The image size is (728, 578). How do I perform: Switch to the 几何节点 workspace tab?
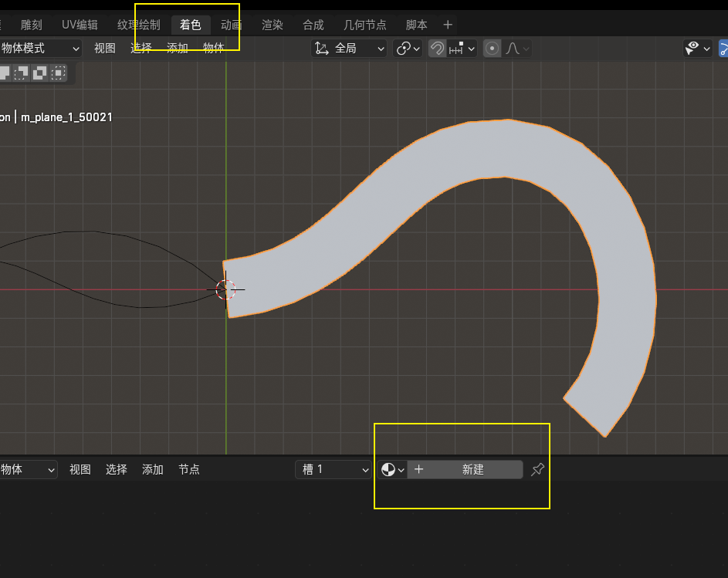(365, 25)
